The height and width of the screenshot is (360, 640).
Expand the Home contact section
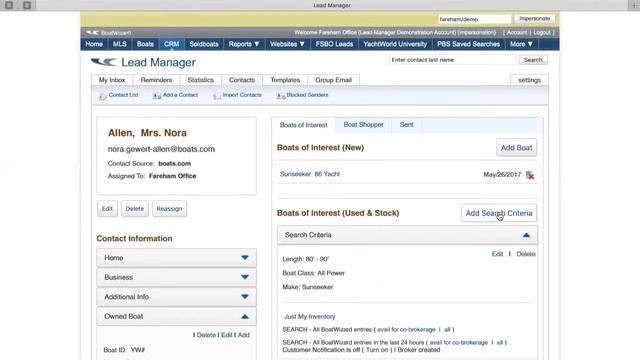point(176,258)
